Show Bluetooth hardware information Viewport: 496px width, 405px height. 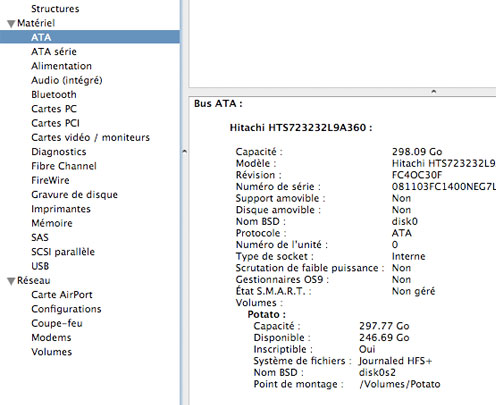(54, 95)
